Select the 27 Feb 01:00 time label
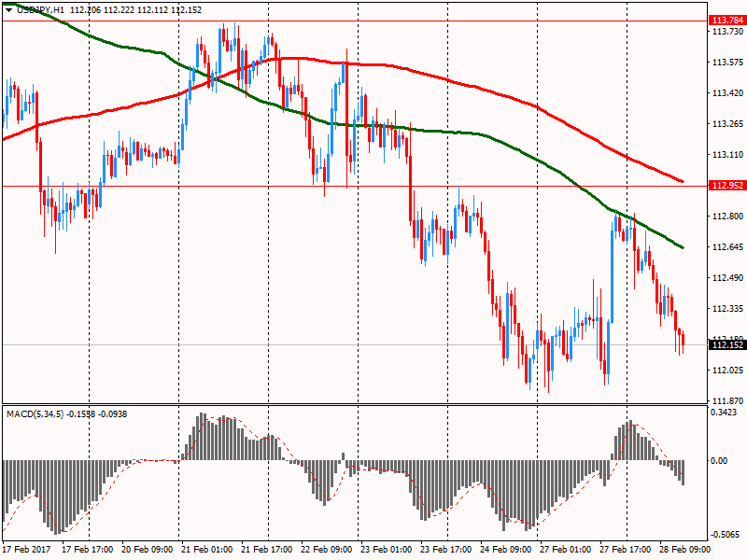Viewport: 747px width, 560px height. (566, 549)
